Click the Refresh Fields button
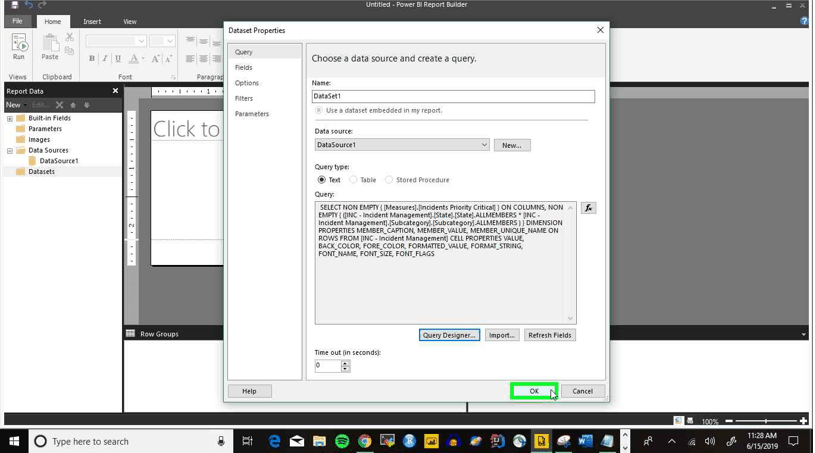This screenshot has width=815, height=453. [x=549, y=335]
